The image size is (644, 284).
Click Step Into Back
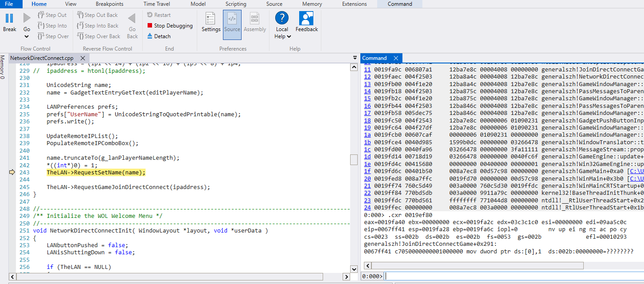point(98,26)
